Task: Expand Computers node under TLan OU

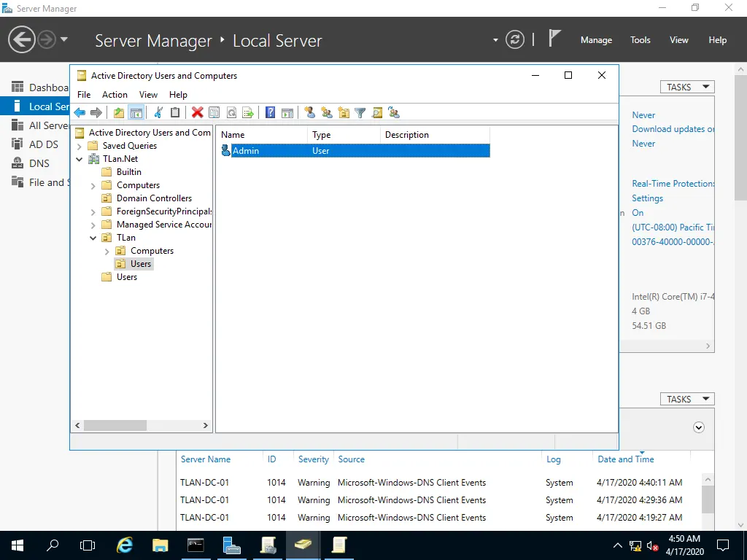Action: (x=107, y=252)
